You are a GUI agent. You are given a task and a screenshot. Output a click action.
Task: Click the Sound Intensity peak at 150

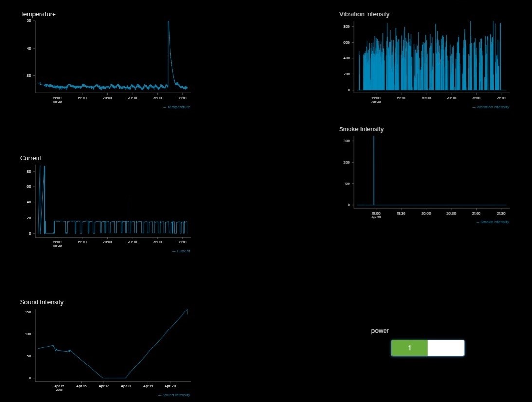pyautogui.click(x=187, y=310)
